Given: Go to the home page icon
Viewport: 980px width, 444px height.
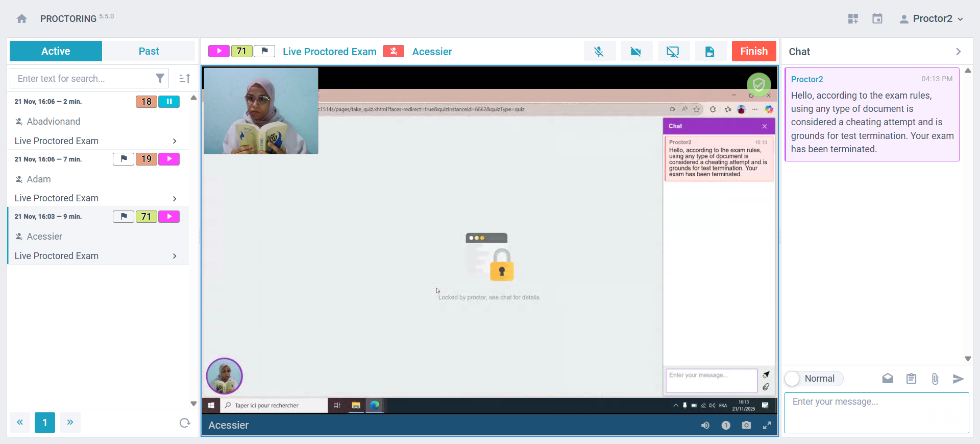Looking at the screenshot, I should [21, 19].
